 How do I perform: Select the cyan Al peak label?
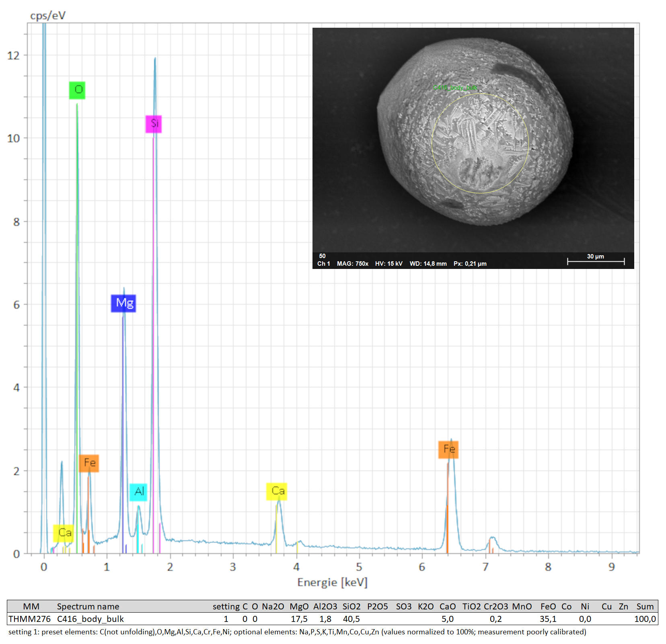click(138, 492)
